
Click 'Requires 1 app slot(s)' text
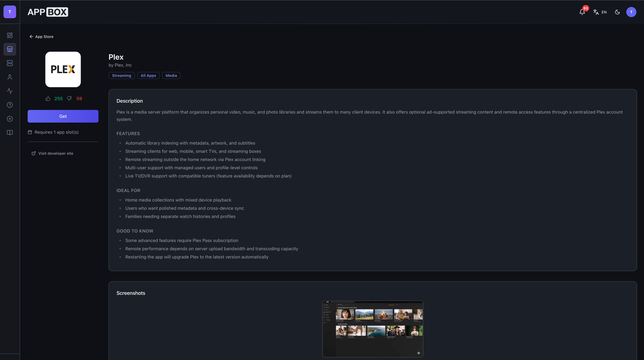point(57,132)
